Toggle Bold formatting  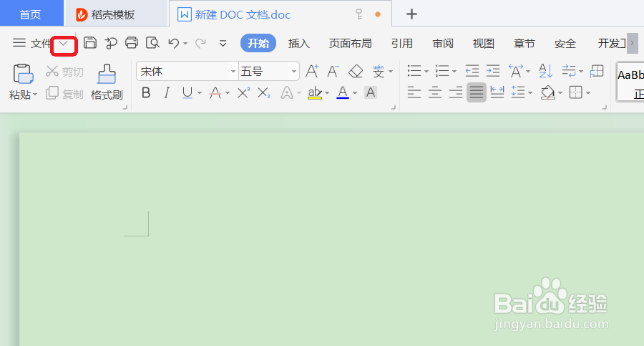pos(146,93)
